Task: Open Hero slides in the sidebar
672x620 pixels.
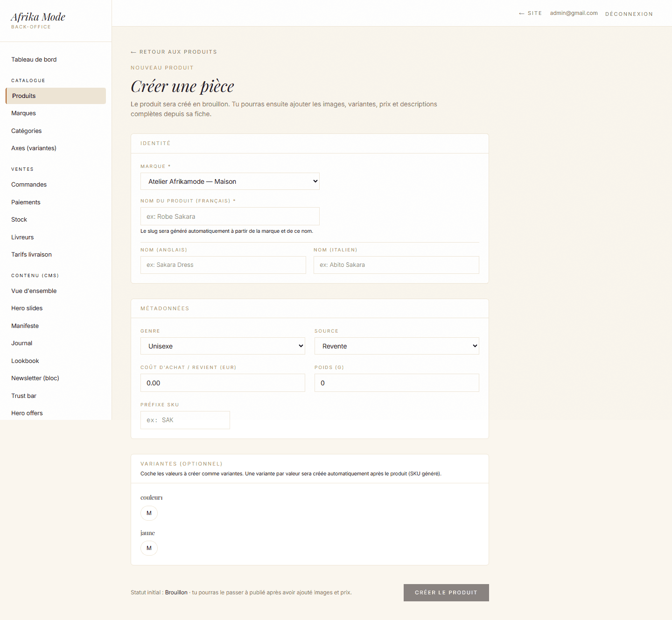Action: pyautogui.click(x=56, y=308)
